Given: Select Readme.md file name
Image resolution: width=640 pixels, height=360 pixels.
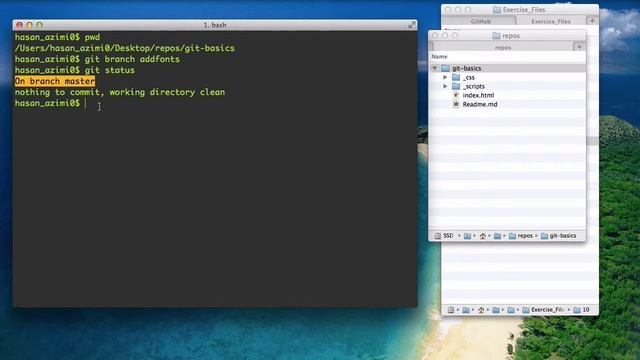Looking at the screenshot, I should [480, 104].
